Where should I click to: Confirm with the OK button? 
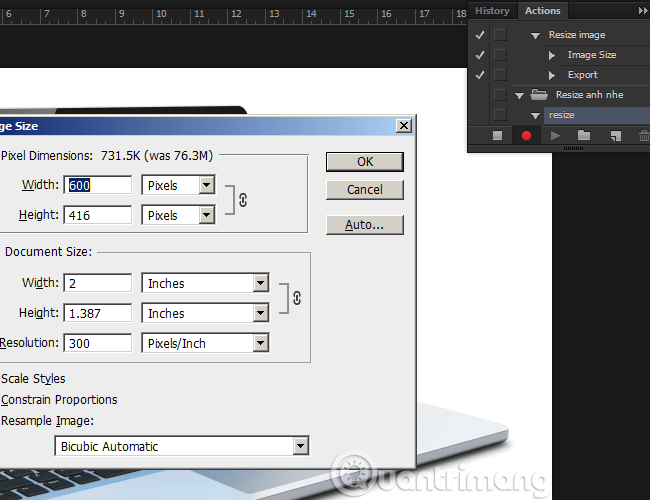point(365,162)
